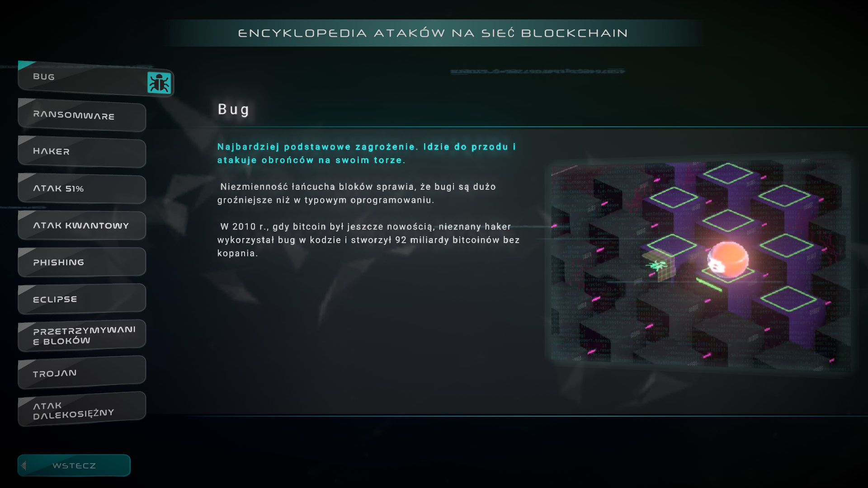868x488 pixels.
Task: Open the Haker entry
Action: click(82, 152)
